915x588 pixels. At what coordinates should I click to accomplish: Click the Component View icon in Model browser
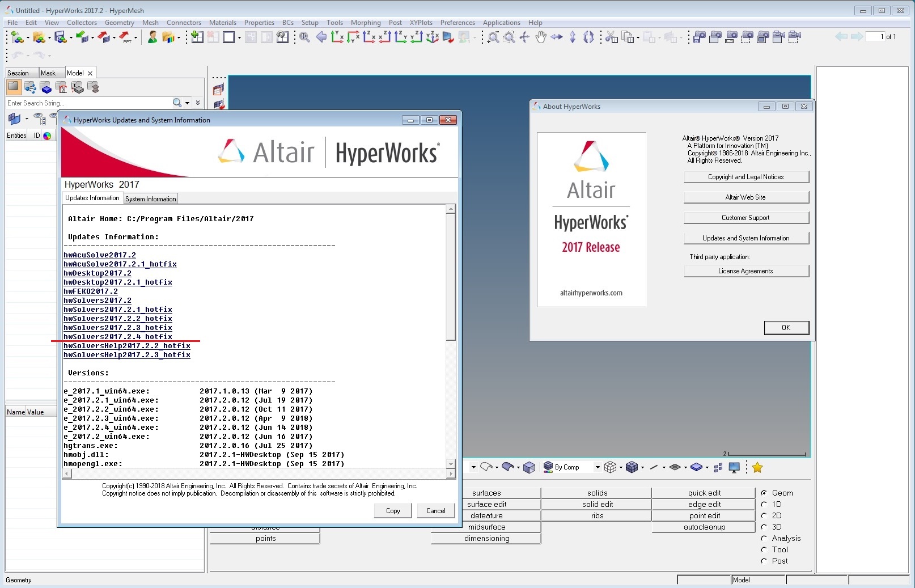pyautogui.click(x=46, y=87)
